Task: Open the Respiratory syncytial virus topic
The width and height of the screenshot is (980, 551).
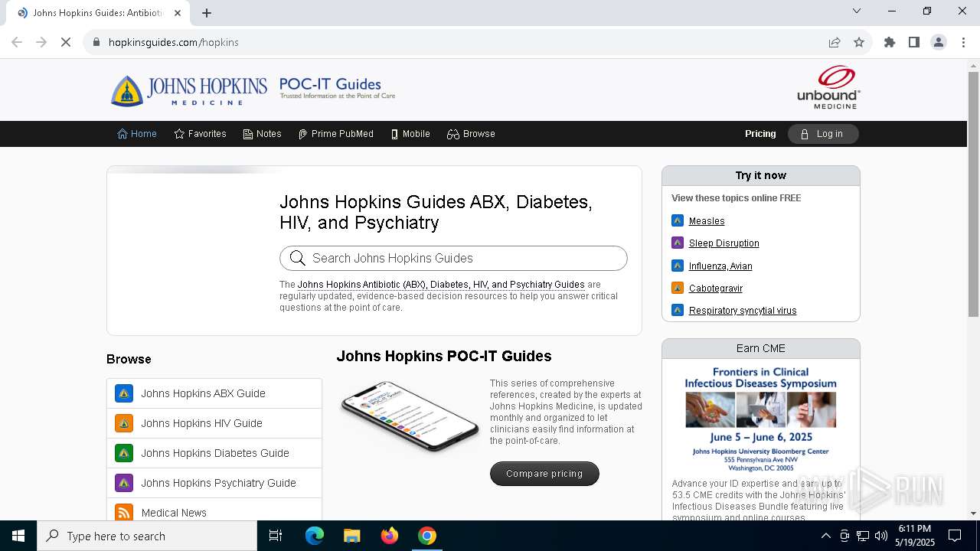Action: pyautogui.click(x=743, y=311)
